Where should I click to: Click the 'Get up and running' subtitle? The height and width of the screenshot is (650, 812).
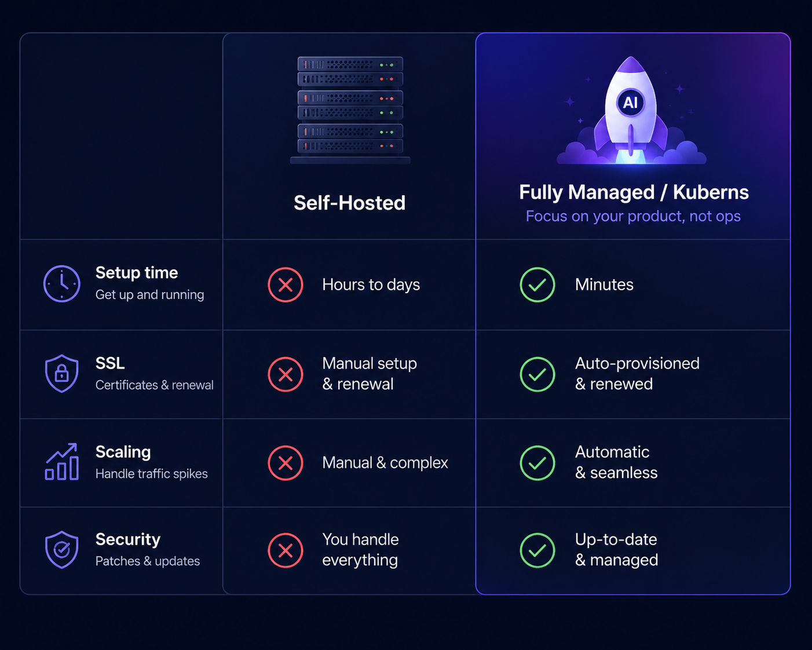tap(149, 295)
